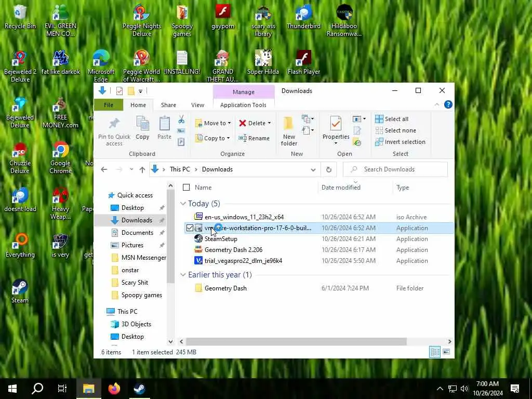532x399 pixels.
Task: Open the recent locations dropdown arrow
Action: [131, 169]
